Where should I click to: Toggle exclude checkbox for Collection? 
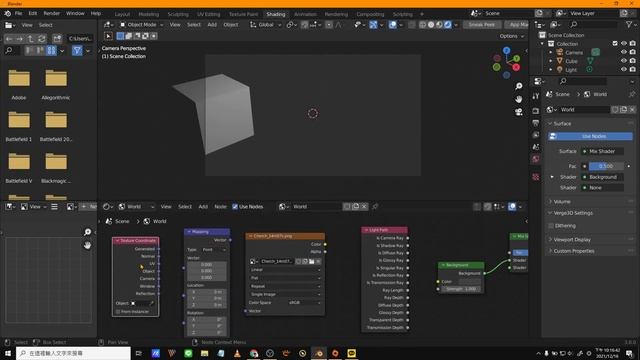click(615, 44)
